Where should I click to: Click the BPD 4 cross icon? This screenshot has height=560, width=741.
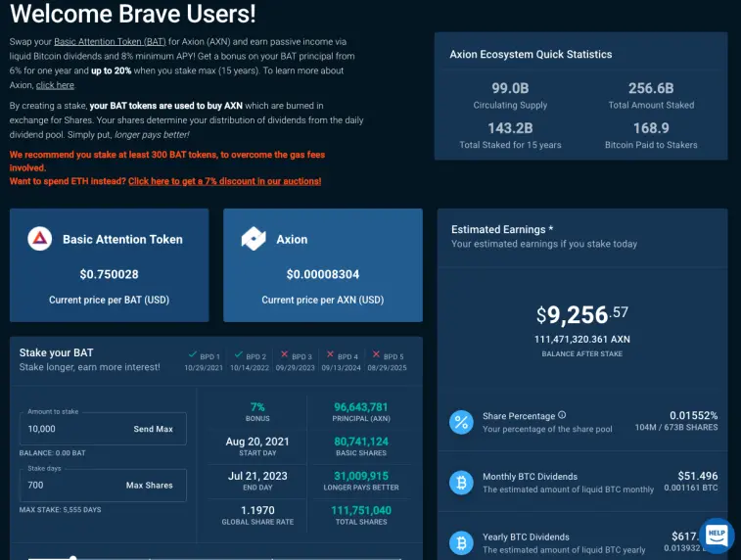(330, 354)
